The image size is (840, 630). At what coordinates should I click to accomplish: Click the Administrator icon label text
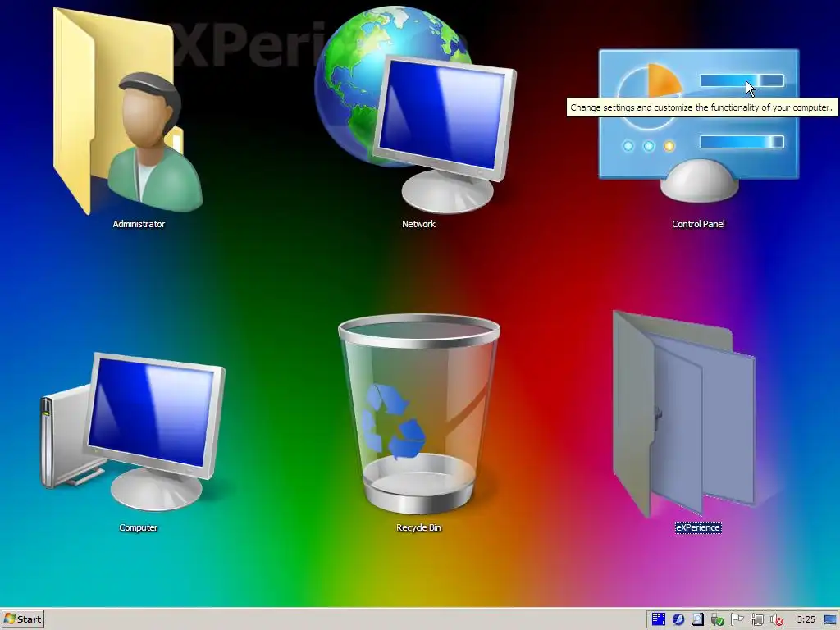(x=139, y=224)
